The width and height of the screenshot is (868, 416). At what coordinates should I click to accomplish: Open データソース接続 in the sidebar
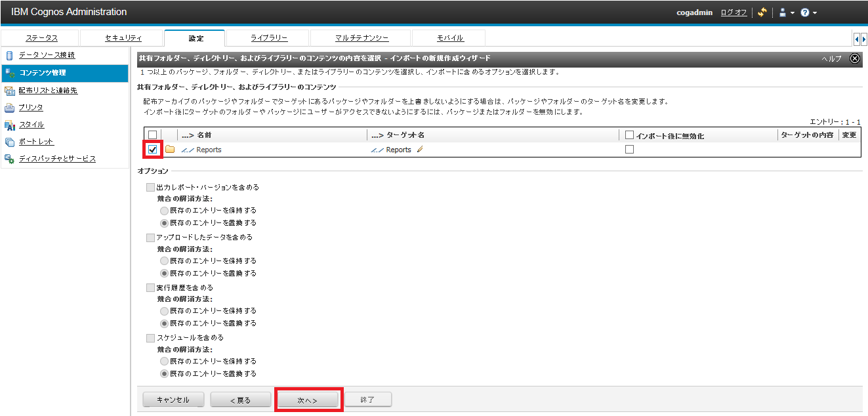(x=47, y=55)
